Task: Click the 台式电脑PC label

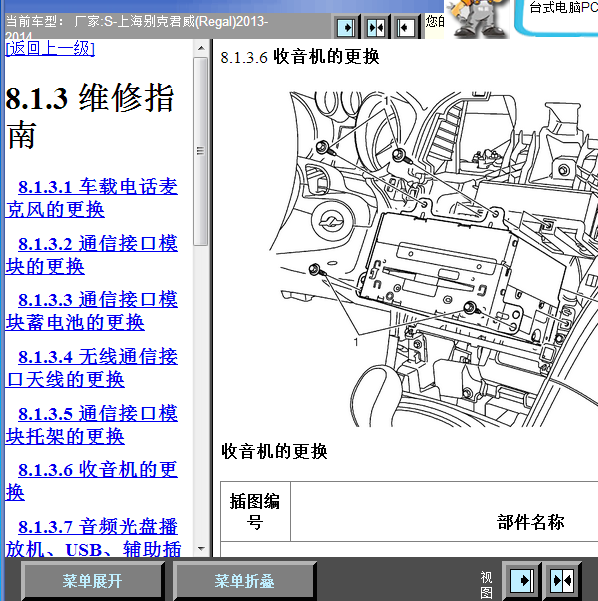Action: [563, 7]
